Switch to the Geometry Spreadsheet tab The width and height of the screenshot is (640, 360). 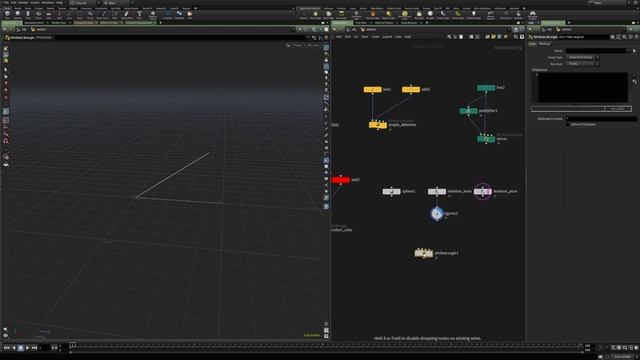click(139, 23)
